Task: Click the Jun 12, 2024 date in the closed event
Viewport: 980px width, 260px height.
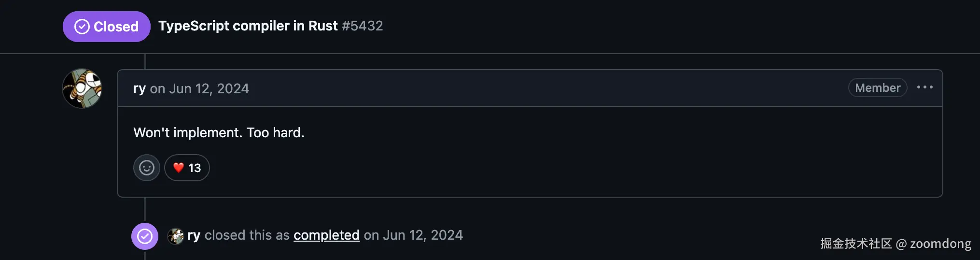Action: click(422, 235)
